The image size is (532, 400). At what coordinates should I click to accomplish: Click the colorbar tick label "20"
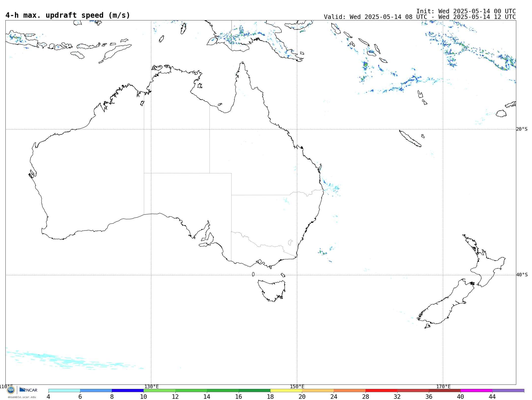click(302, 397)
